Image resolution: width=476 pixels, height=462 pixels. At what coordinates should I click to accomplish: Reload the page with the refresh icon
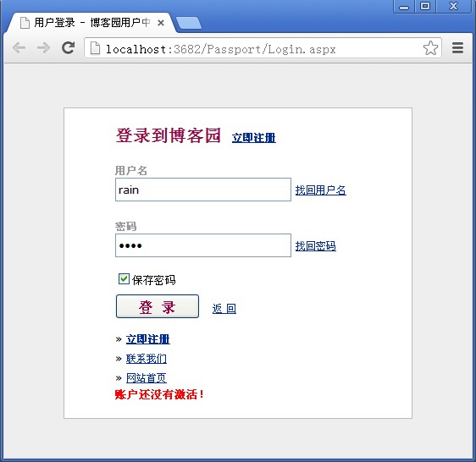68,47
